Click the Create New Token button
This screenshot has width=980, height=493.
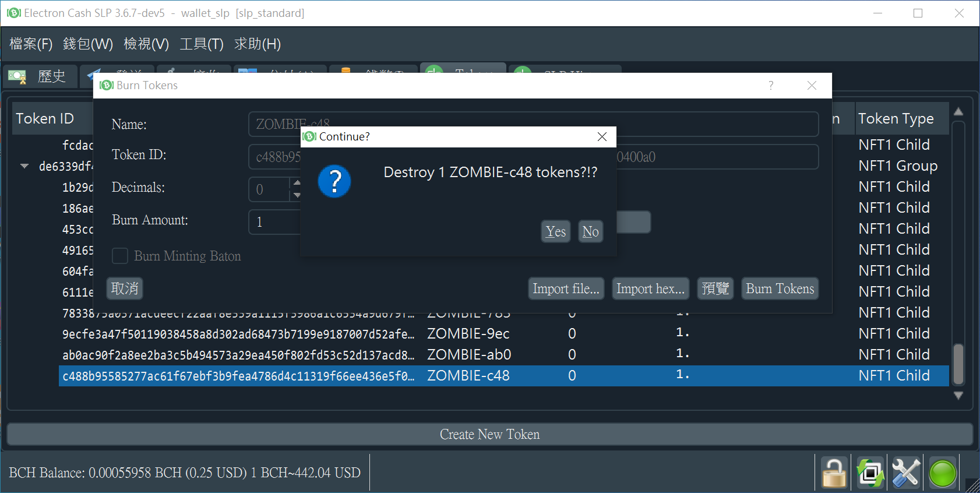[489, 434]
